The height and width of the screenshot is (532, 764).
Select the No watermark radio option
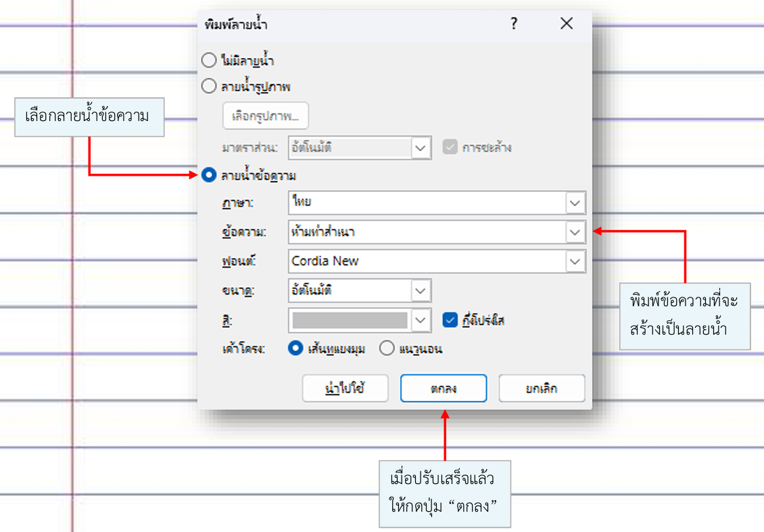(210, 60)
